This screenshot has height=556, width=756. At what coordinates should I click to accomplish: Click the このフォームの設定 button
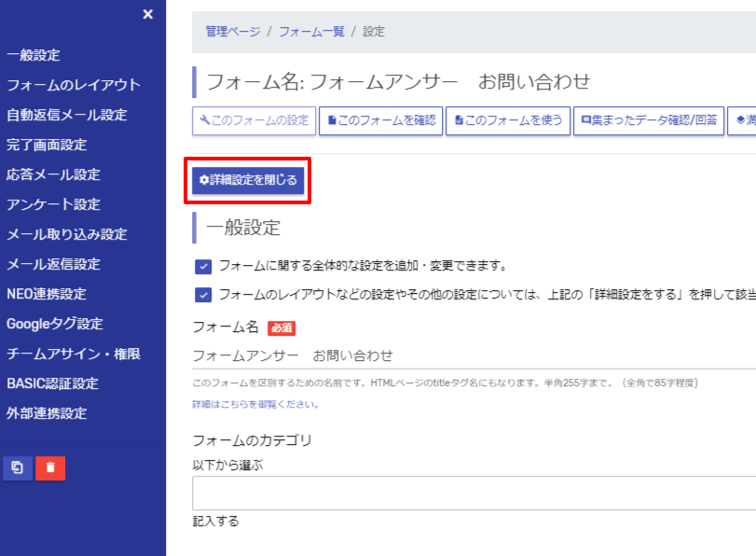tap(254, 120)
